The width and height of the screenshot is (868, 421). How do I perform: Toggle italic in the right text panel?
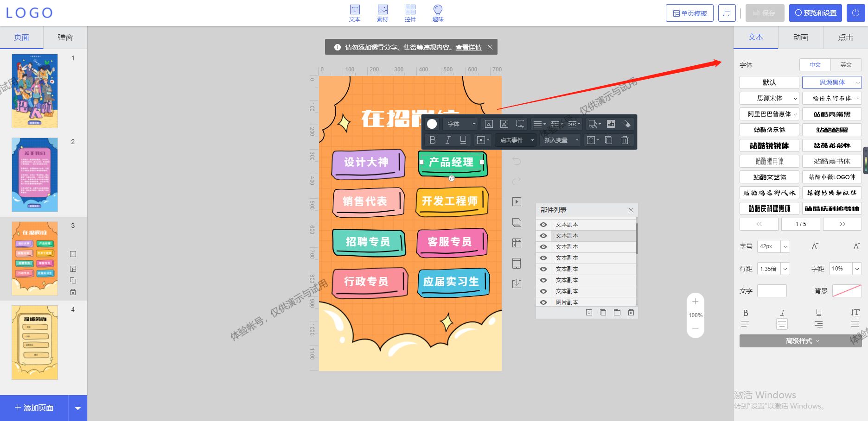pyautogui.click(x=782, y=313)
